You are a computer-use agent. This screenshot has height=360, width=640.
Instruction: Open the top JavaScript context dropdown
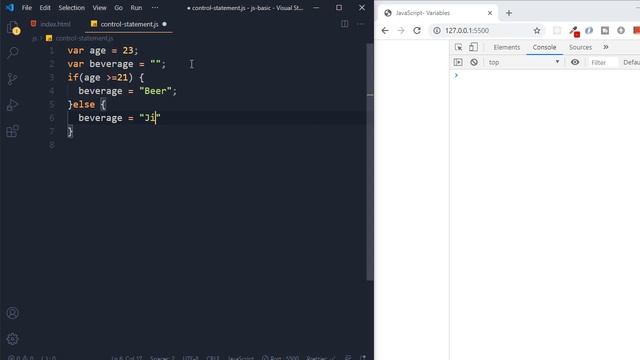point(524,62)
